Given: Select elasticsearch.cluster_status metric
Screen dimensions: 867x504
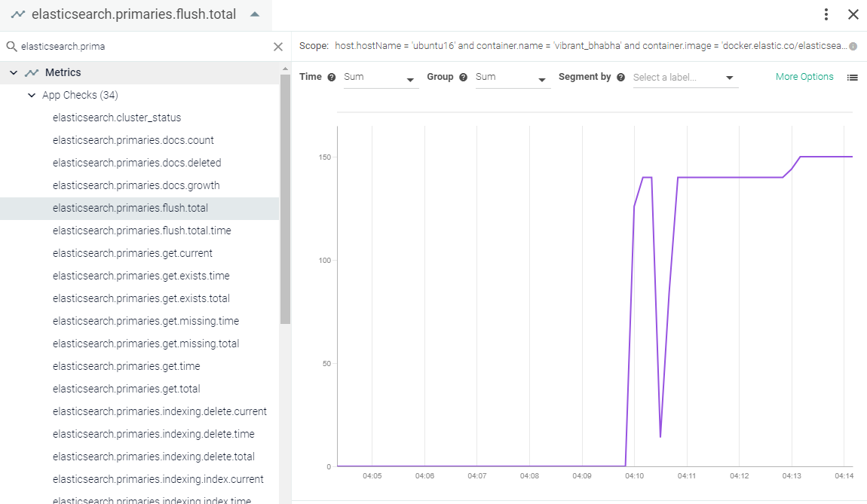Looking at the screenshot, I should [x=117, y=118].
